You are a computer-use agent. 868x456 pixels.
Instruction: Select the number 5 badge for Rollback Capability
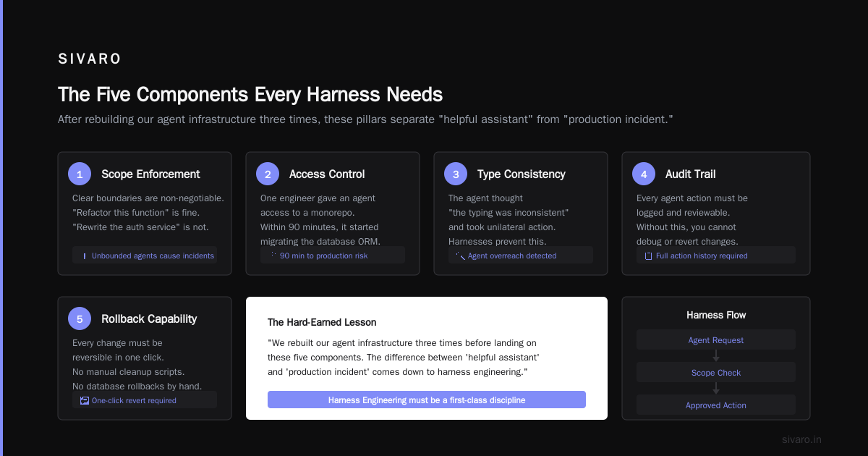click(x=80, y=318)
